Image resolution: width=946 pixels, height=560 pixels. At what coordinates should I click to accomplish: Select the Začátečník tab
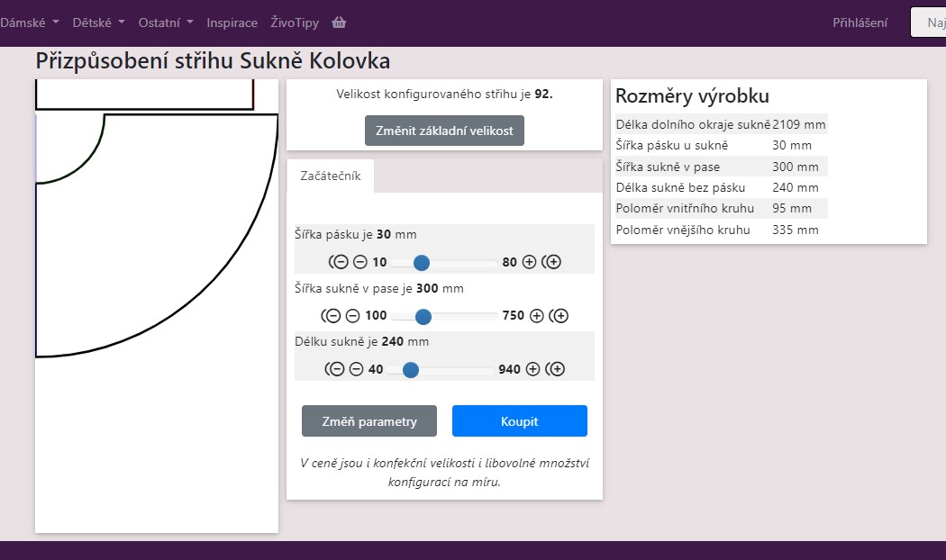click(x=330, y=176)
